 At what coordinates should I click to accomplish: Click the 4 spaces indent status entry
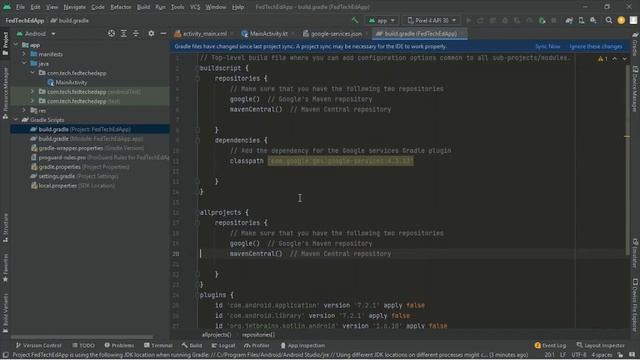coord(602,355)
